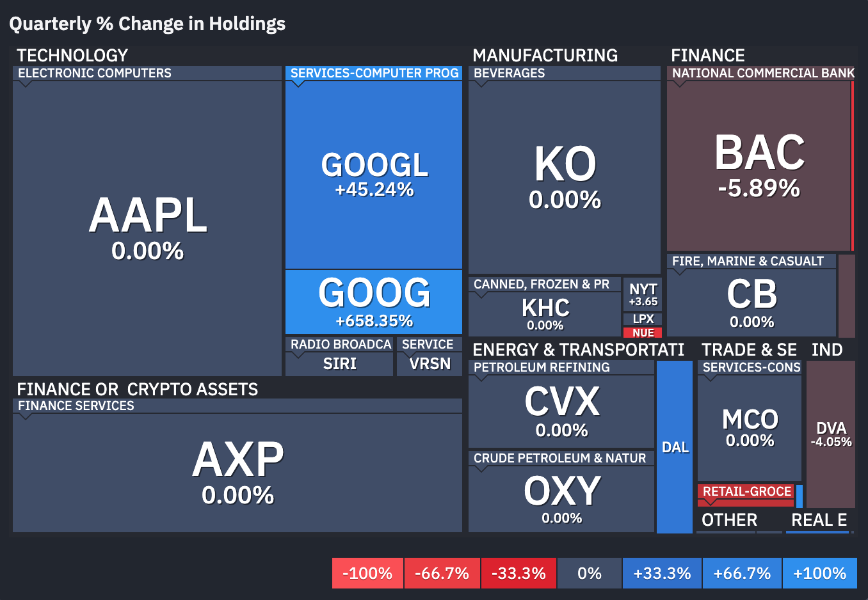Select the AXP finance services tile
Viewport: 868px width, 600px height.
pyautogui.click(x=237, y=473)
